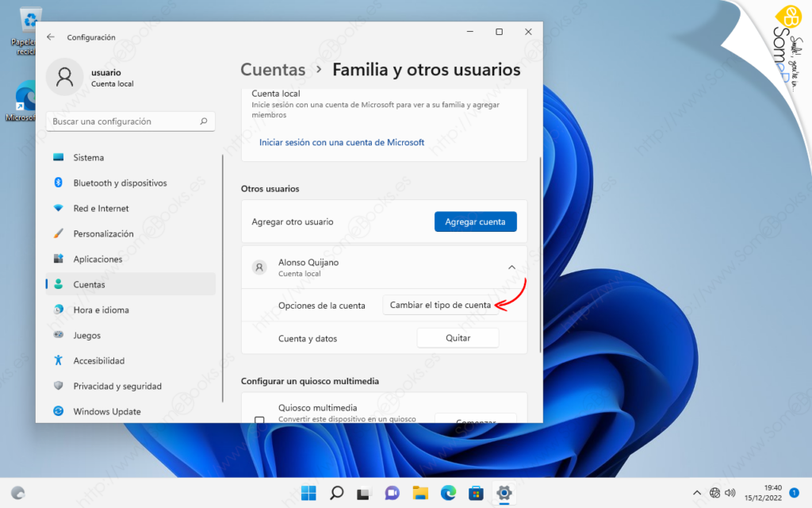This screenshot has width=812, height=508.
Task: Open Juegos settings section
Action: 86,335
